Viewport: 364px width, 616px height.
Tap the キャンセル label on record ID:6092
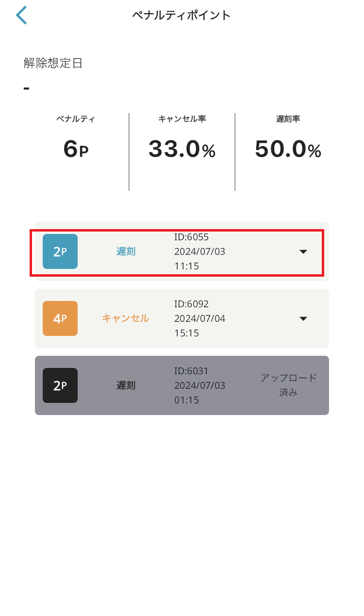(x=126, y=318)
